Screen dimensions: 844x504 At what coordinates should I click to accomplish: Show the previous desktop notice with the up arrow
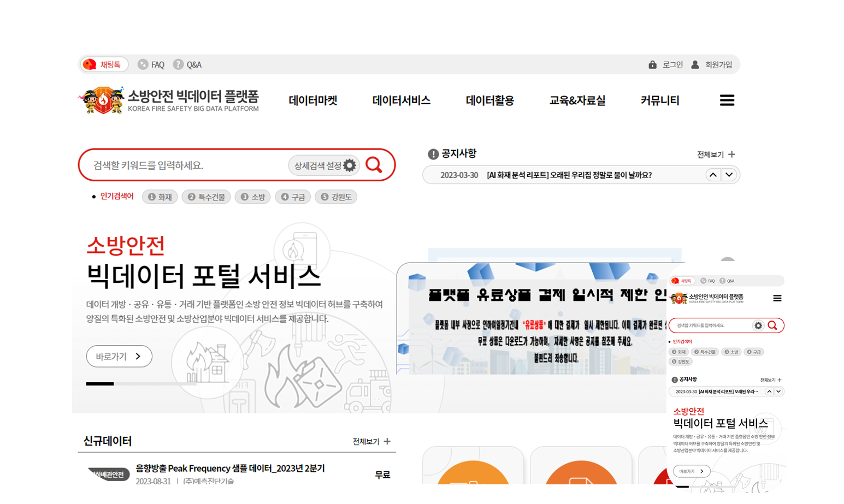coord(712,175)
